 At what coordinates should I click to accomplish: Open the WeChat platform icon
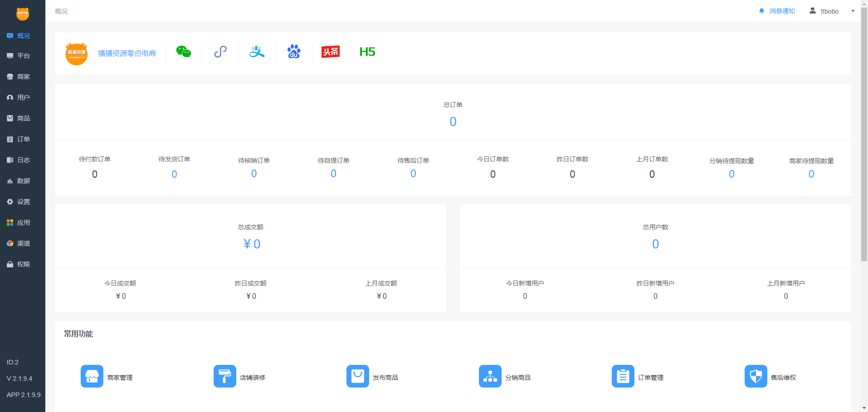tap(184, 52)
